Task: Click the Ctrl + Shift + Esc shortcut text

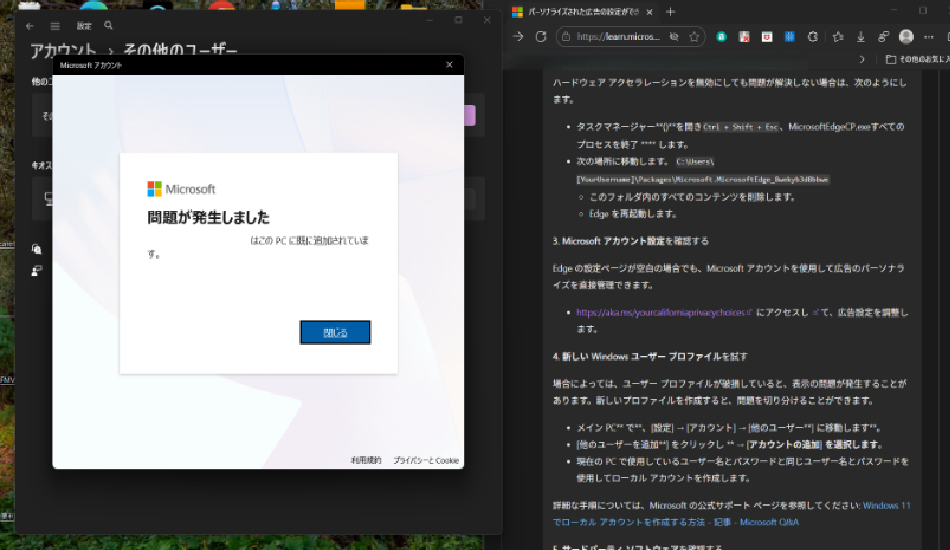Action: (740, 127)
